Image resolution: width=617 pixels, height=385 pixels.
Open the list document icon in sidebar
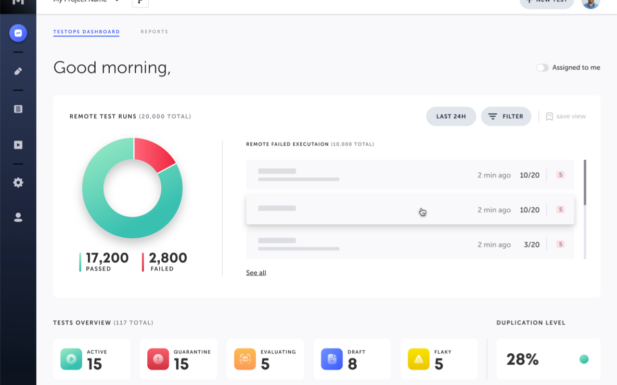18,109
